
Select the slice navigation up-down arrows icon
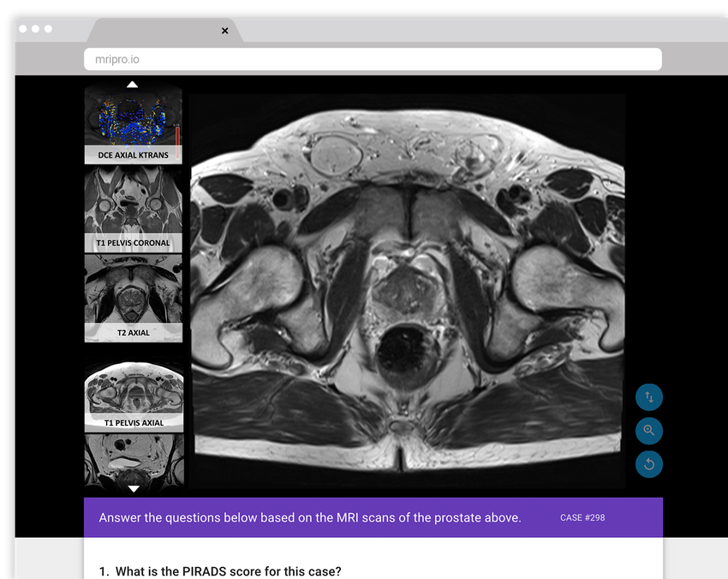click(x=649, y=397)
